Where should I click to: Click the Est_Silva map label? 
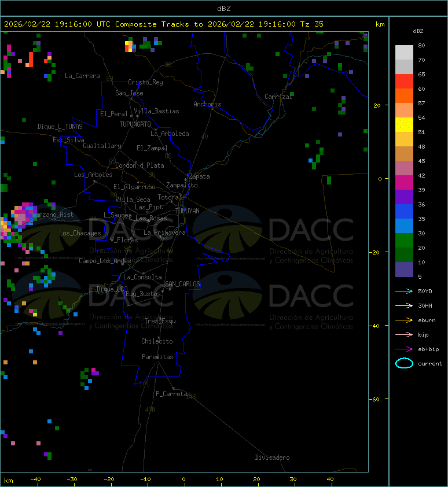point(68,140)
